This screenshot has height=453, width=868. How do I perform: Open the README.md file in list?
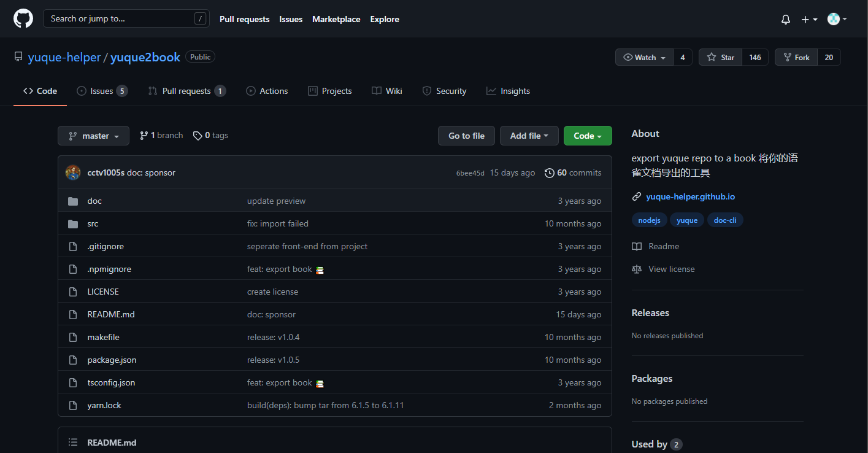tap(111, 314)
